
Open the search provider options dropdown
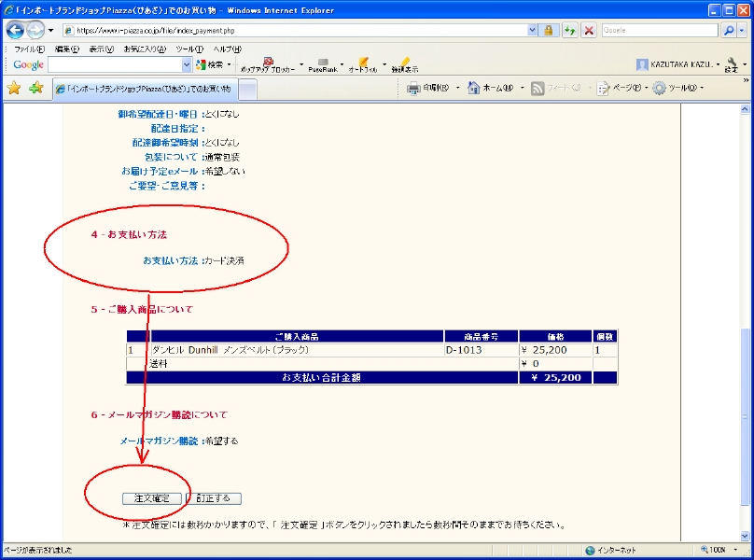(742, 30)
